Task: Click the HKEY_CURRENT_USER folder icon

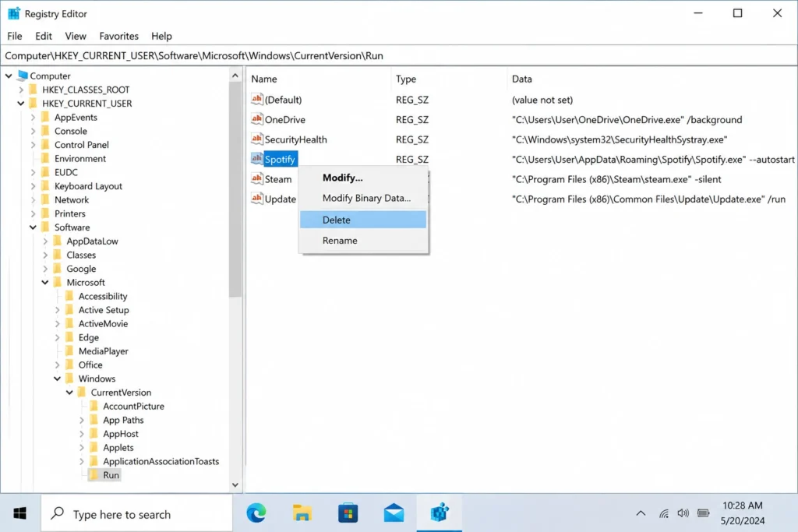Action: point(34,104)
